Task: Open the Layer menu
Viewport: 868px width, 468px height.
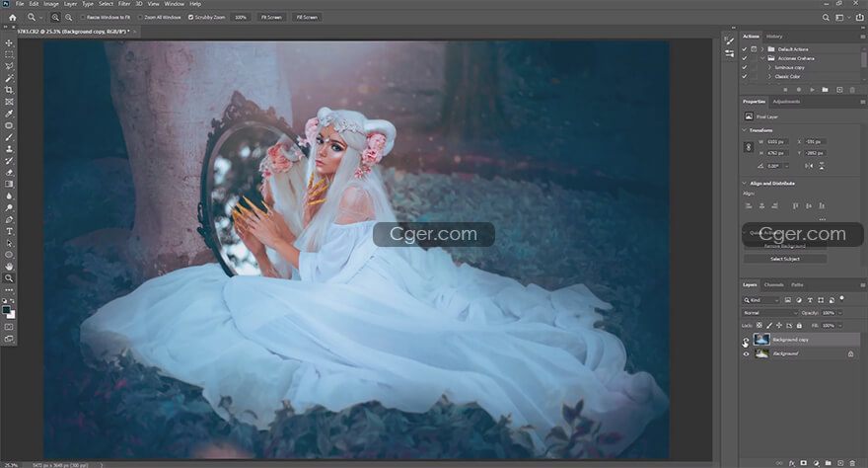Action: point(70,4)
